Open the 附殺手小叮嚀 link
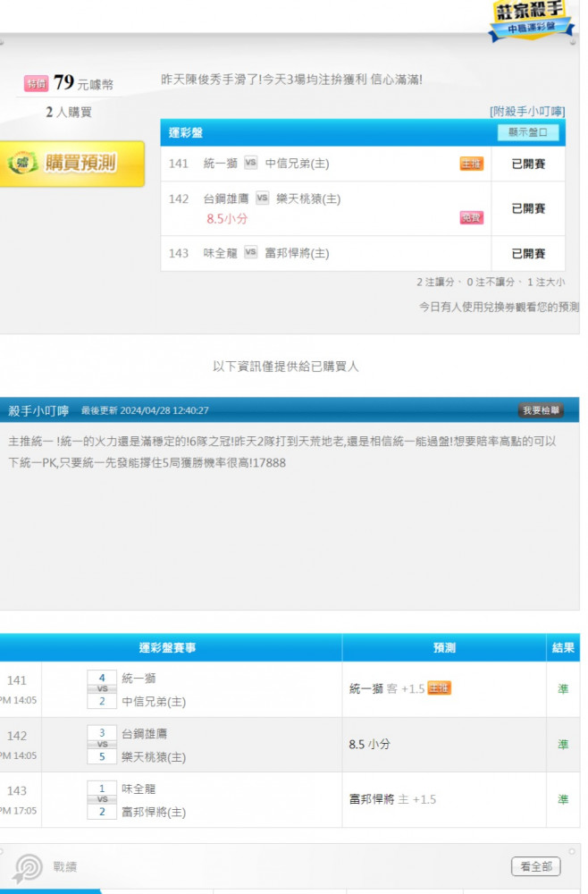 point(527,111)
